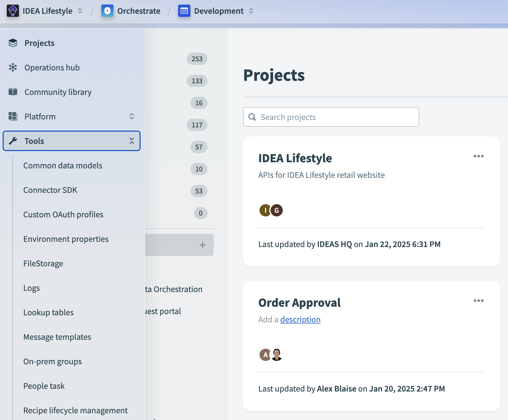The width and height of the screenshot is (508, 420).
Task: Open the Development environment dropdown
Action: (x=251, y=11)
